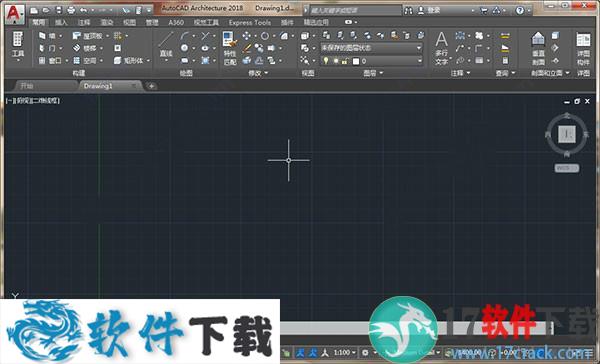Toggle the layer 0 lock icon

[344, 61]
